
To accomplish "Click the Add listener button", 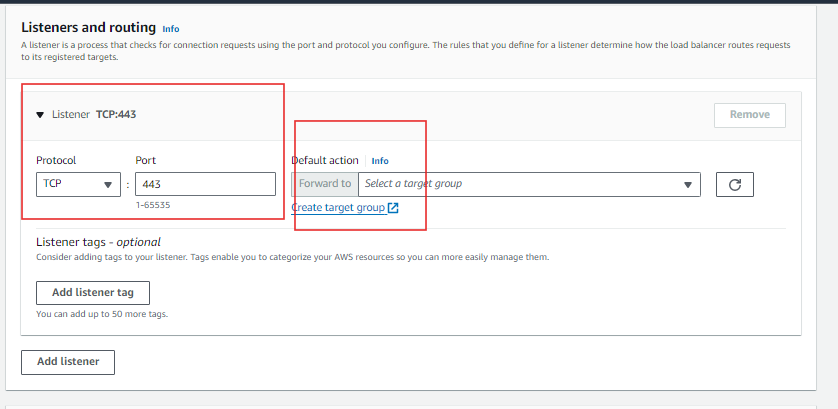I will [x=68, y=361].
